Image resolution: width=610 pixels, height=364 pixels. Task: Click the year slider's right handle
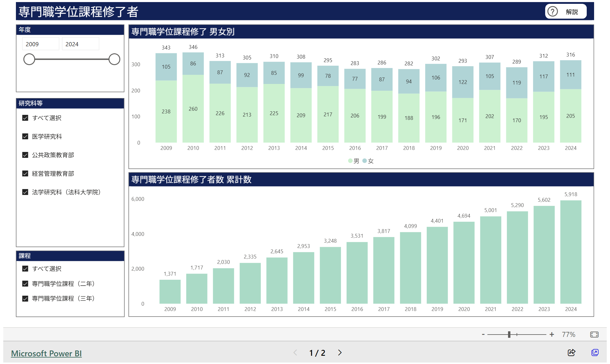114,59
